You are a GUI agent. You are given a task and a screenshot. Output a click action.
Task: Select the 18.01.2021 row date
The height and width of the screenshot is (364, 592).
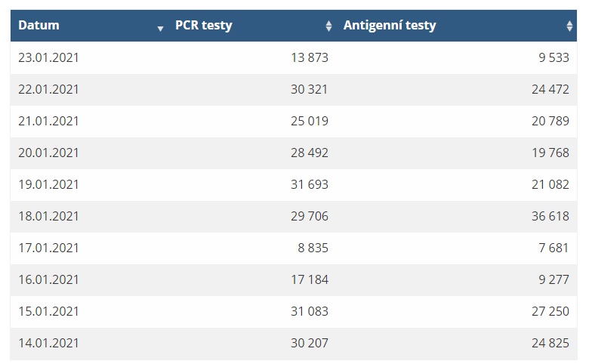tap(48, 216)
